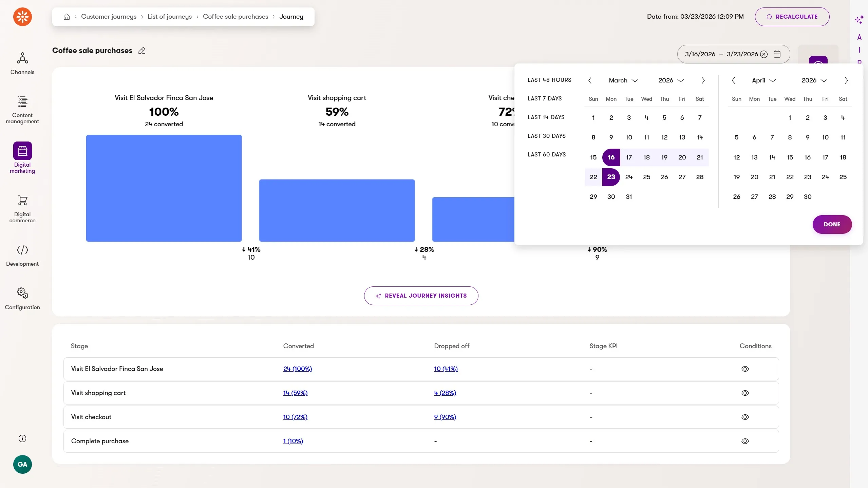Open the 2026 year dropdown beside March
The image size is (868, 488).
pos(671,80)
